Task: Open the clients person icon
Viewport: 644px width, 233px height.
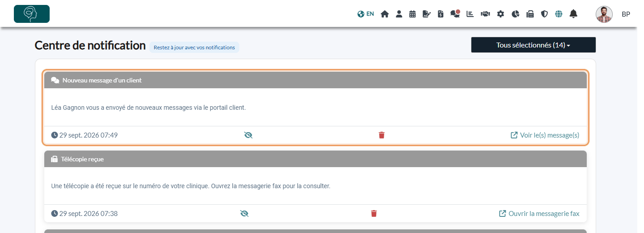Action: [x=399, y=14]
